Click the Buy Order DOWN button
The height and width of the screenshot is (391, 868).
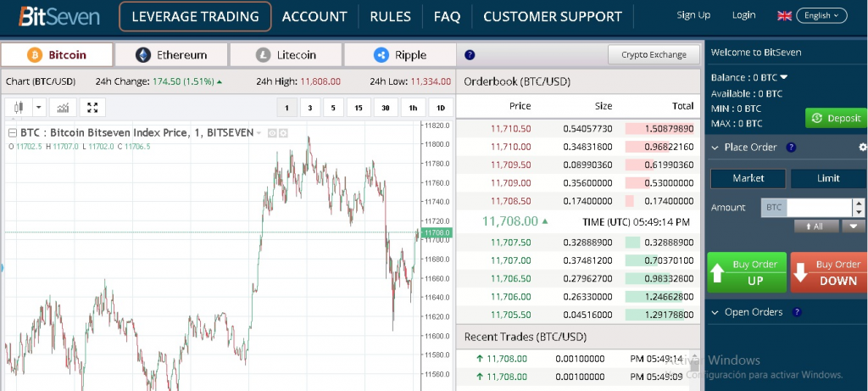pos(829,272)
